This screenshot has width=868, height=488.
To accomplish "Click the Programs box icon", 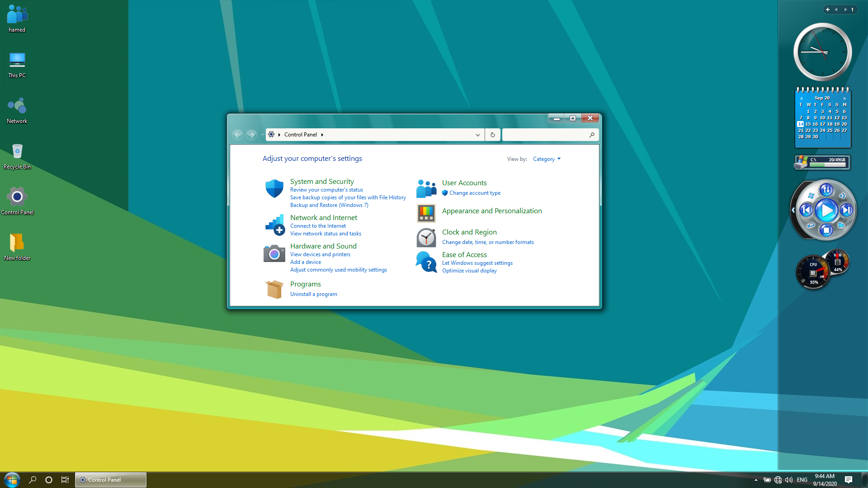I will [274, 289].
